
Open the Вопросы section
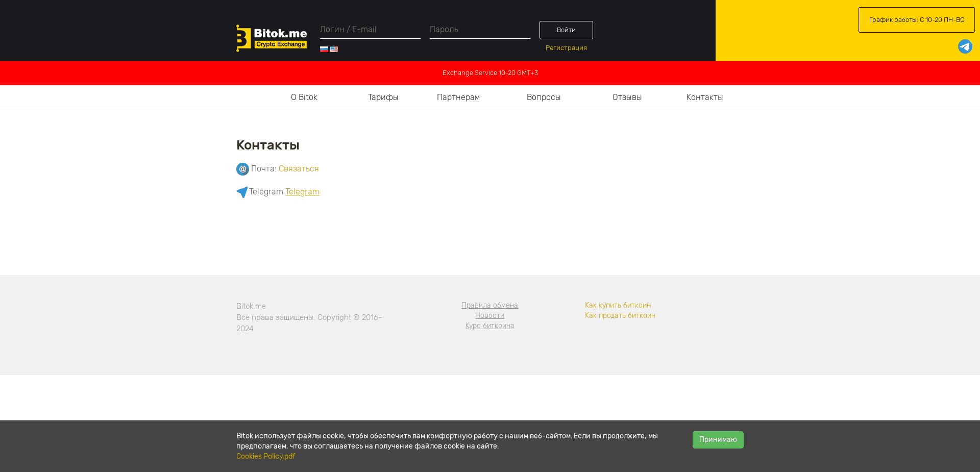pos(544,97)
